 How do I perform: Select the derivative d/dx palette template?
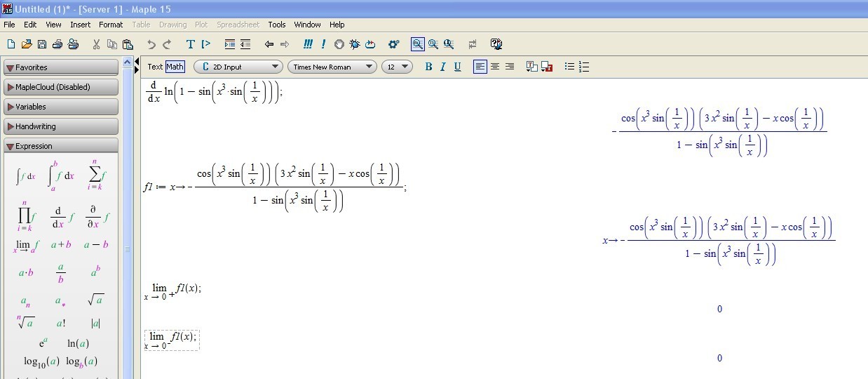pyautogui.click(x=62, y=217)
